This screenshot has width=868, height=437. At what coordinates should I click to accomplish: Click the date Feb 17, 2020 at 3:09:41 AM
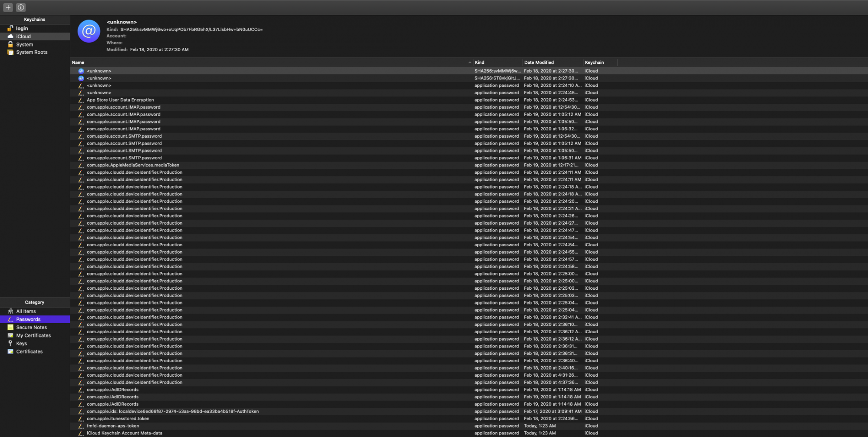point(552,411)
